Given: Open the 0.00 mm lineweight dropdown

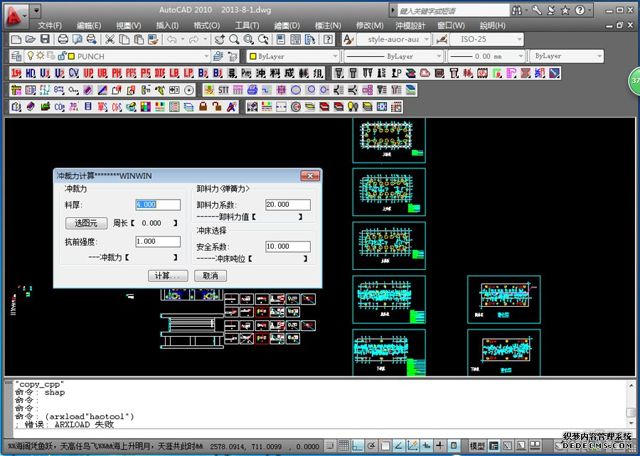Looking at the screenshot, I should [x=520, y=56].
